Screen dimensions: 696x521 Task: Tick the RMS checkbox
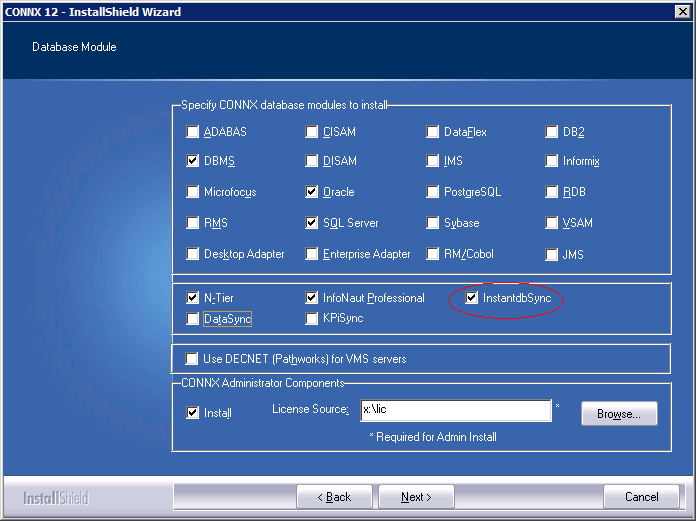pyautogui.click(x=192, y=222)
